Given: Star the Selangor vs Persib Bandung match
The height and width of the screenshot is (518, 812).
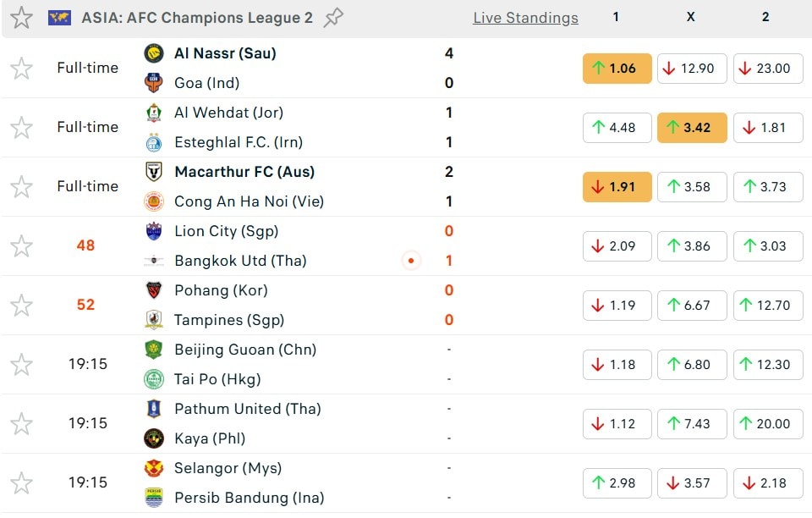Looking at the screenshot, I should coord(21,483).
